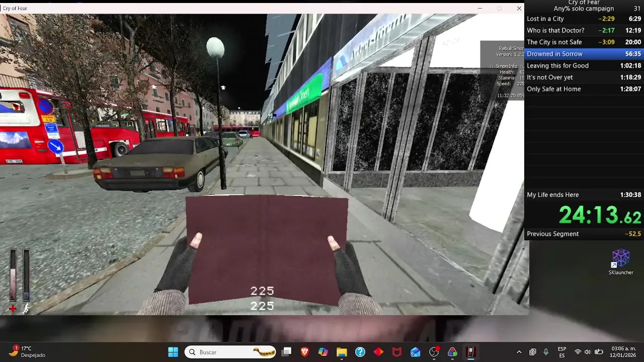Open the blue mail app on taskbar
This screenshot has width=644, height=362.
tap(415, 352)
